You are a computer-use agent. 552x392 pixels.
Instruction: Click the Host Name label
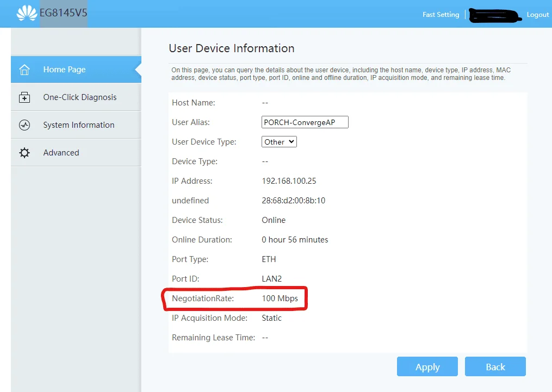click(x=193, y=103)
